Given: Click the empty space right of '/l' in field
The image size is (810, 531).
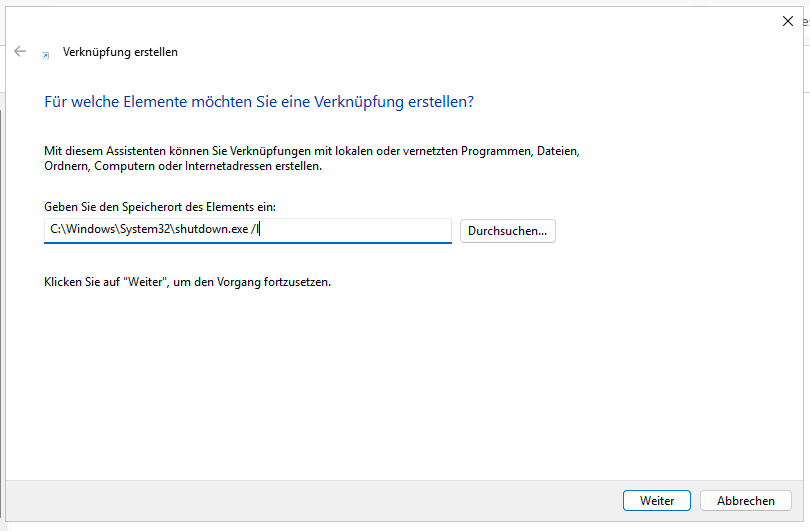Looking at the screenshot, I should coord(350,231).
